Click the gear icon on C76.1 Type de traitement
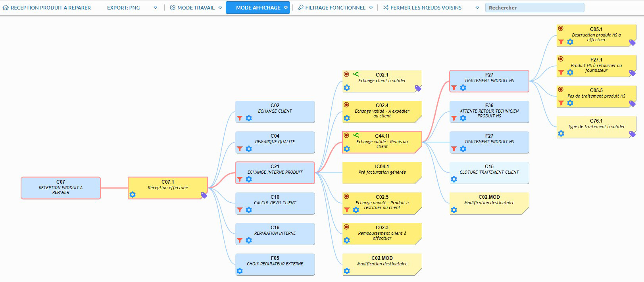This screenshot has width=644, height=282. click(x=561, y=134)
